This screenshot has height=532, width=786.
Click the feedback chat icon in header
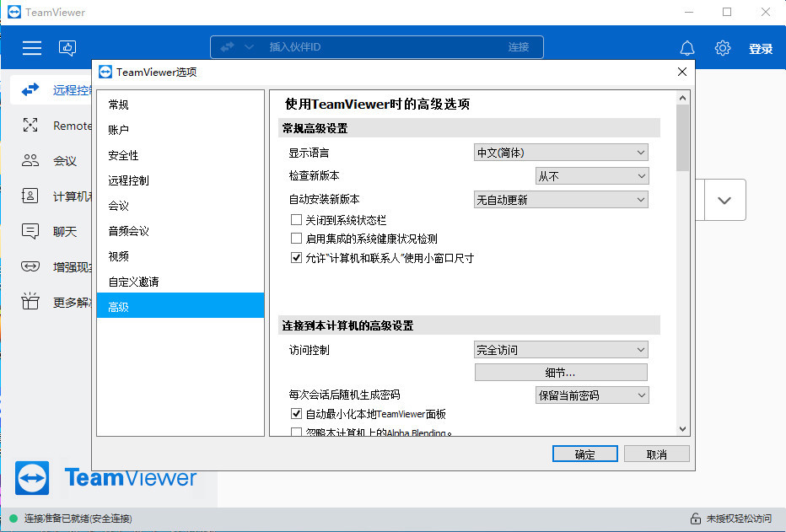[x=67, y=48]
